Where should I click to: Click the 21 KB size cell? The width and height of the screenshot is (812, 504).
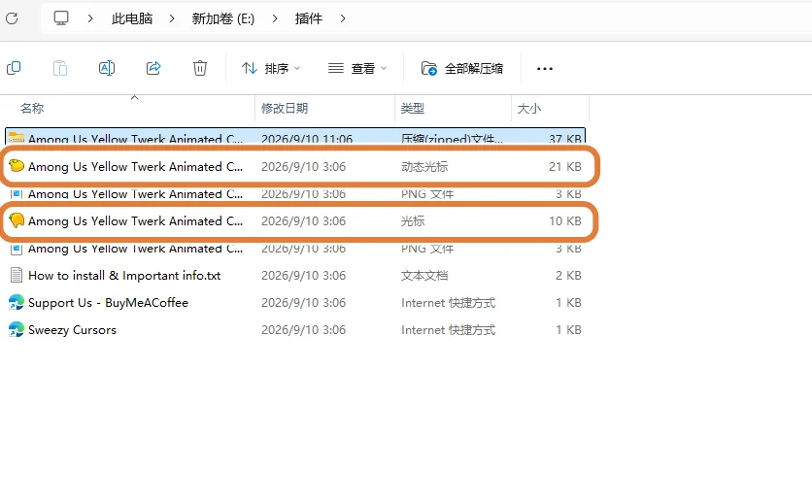pos(565,167)
